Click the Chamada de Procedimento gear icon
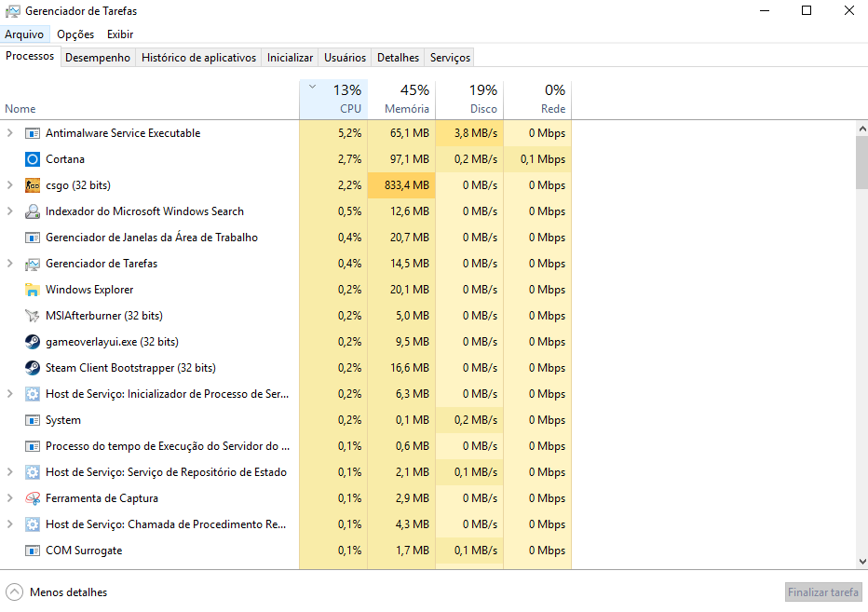This screenshot has height=612, width=868. tap(33, 524)
